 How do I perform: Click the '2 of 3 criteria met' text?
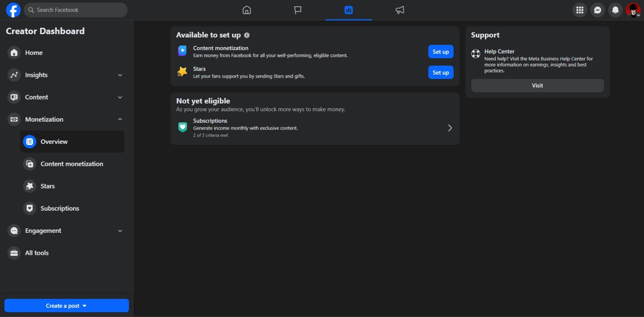point(211,135)
